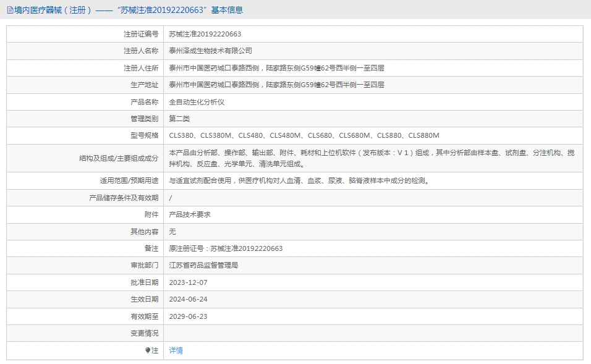Click the 管理类别 label

coord(145,119)
